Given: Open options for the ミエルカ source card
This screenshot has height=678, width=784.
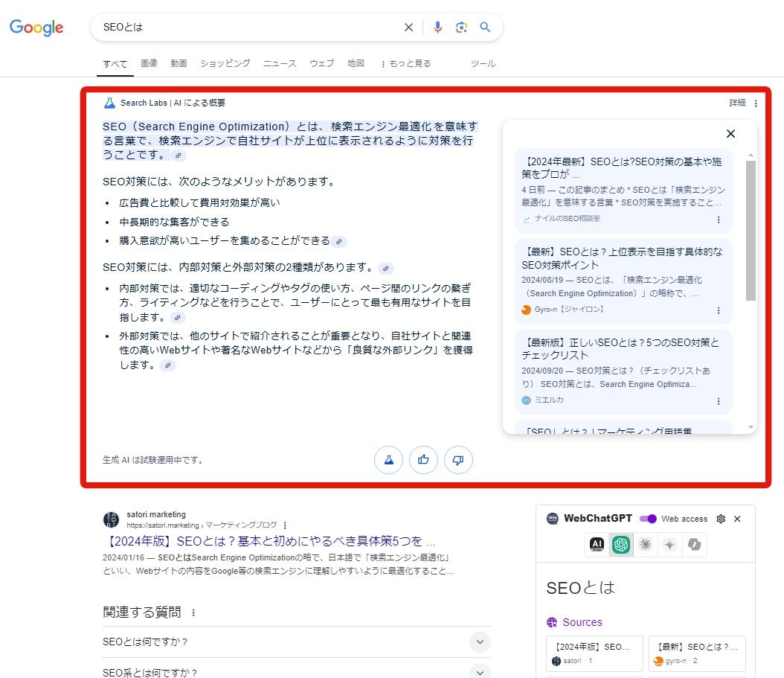Looking at the screenshot, I should click(x=719, y=401).
